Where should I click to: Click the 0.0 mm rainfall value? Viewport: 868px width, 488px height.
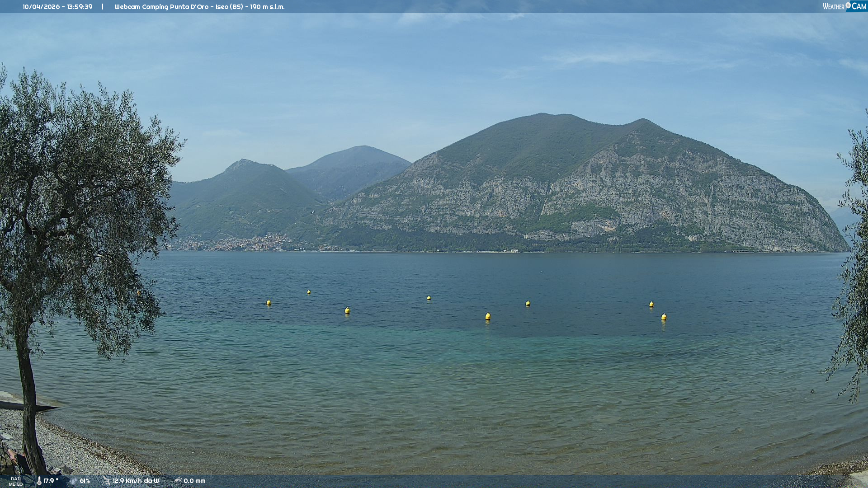pyautogui.click(x=194, y=481)
